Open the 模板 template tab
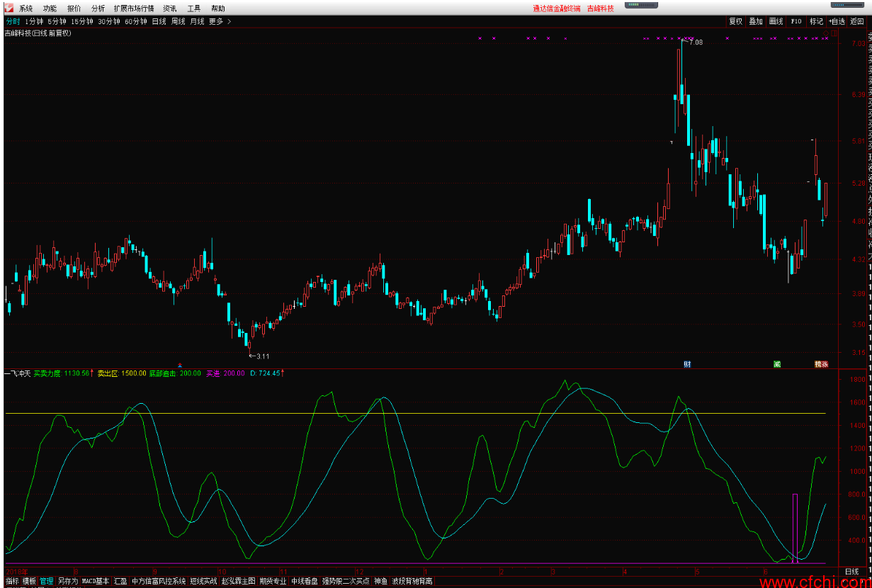 [x=29, y=581]
